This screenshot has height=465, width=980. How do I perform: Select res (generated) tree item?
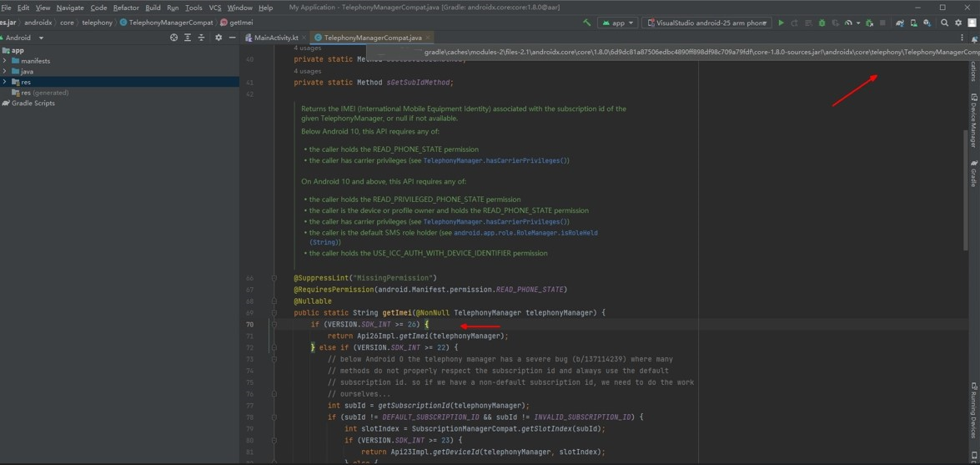coord(41,93)
